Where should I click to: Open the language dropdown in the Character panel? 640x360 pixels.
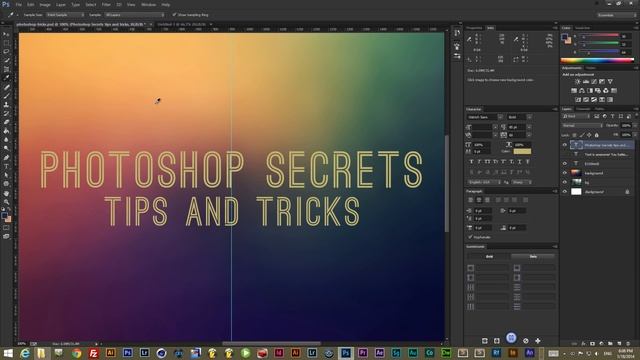pyautogui.click(x=484, y=182)
